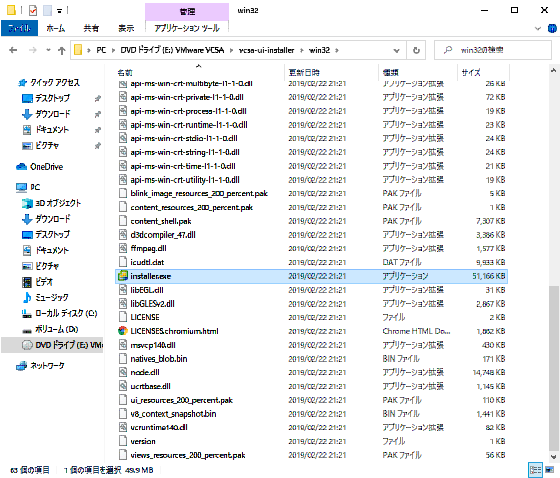Go forward to next folder
560x478 pixels.
pyautogui.click(x=32, y=50)
